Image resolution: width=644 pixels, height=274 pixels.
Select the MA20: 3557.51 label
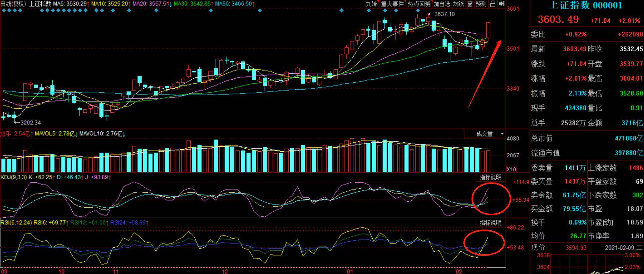coord(152,4)
